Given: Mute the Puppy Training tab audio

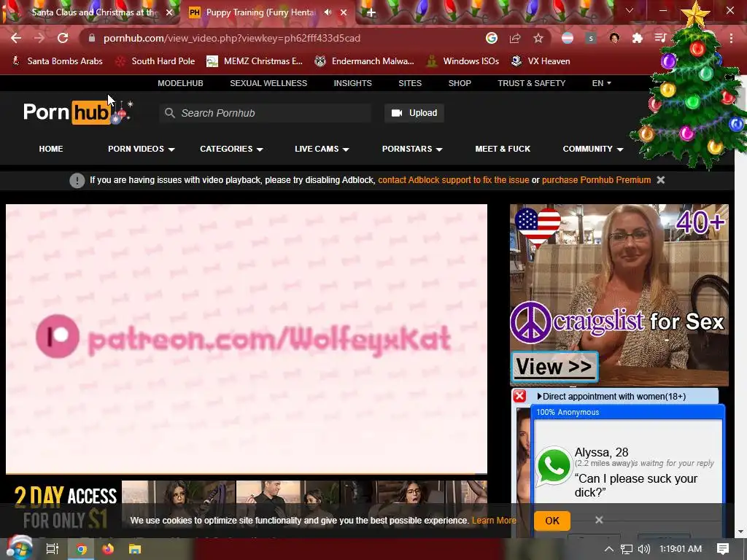Looking at the screenshot, I should 328,12.
